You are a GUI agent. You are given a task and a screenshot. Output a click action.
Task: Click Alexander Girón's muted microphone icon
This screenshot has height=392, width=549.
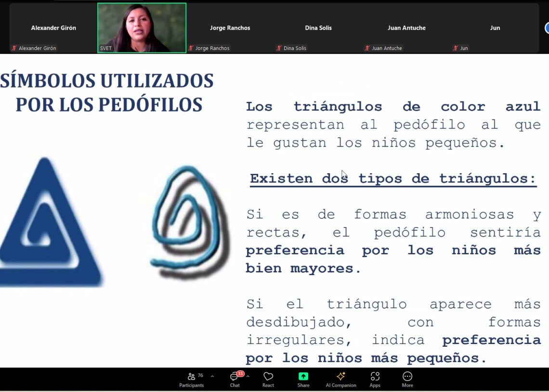(x=14, y=48)
